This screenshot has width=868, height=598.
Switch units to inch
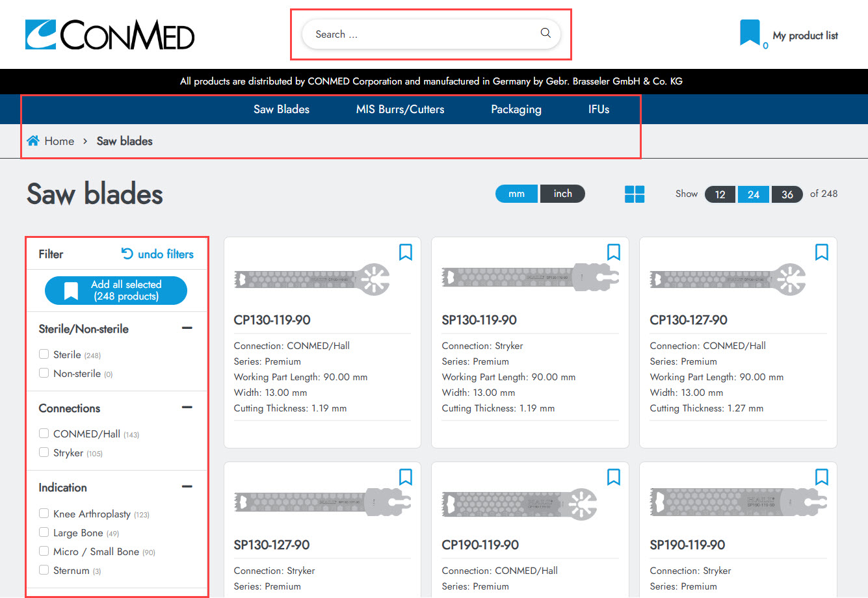click(x=562, y=194)
